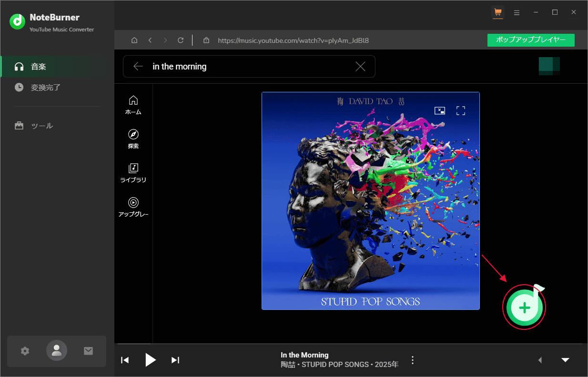
Task: Enter fullscreen from album art icon
Action: [x=460, y=110]
